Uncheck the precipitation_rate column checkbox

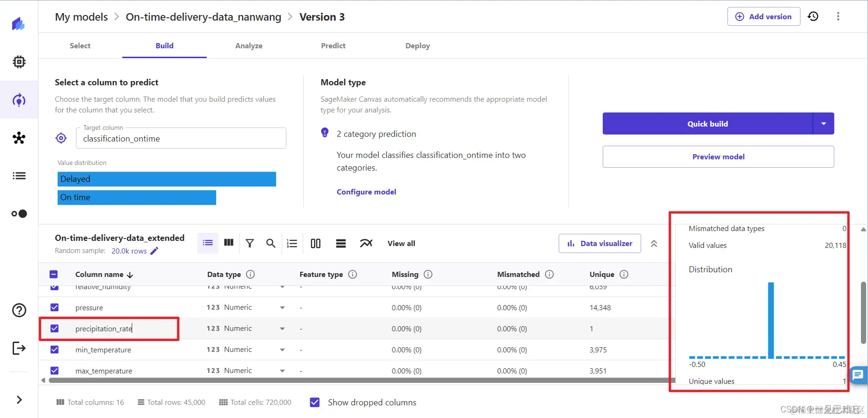(54, 328)
